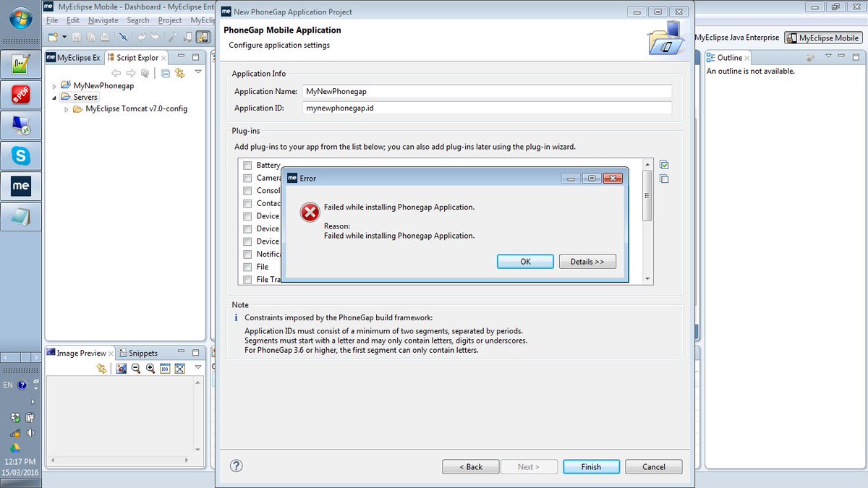Toggle link with editor in Image Preview

point(102,369)
